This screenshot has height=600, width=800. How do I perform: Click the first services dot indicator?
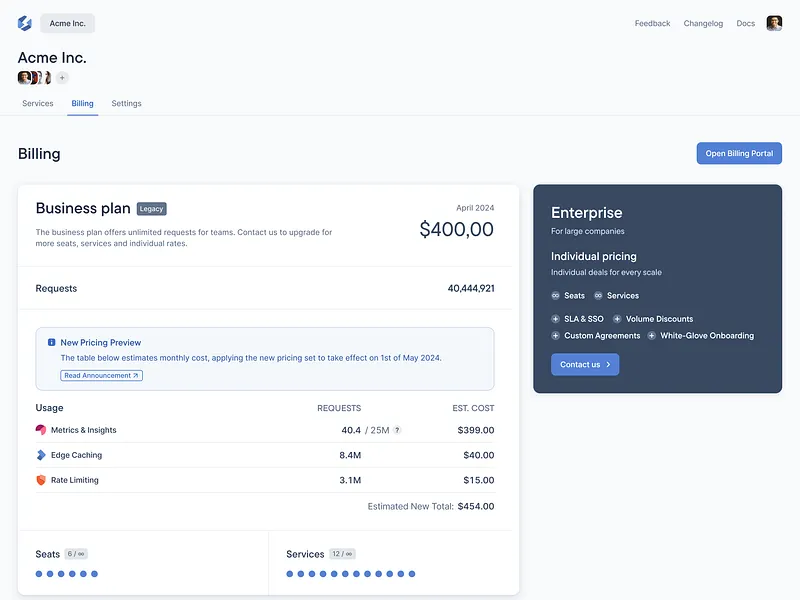click(x=290, y=574)
